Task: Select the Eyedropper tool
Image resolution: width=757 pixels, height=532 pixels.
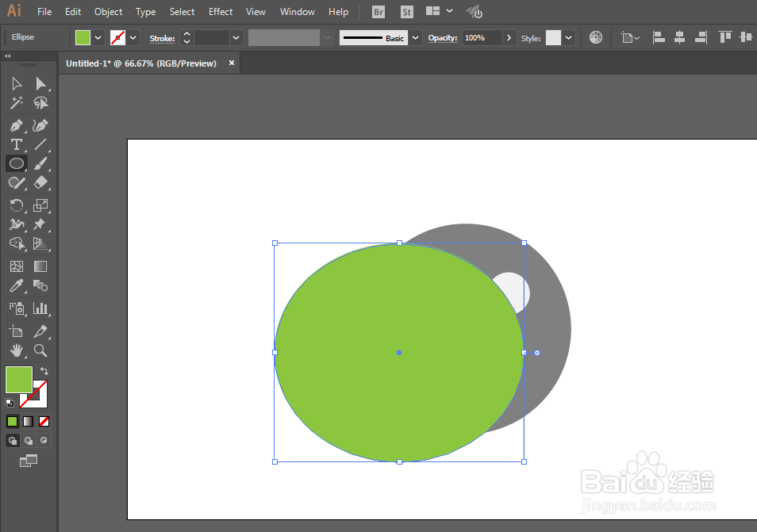Action: coord(17,285)
